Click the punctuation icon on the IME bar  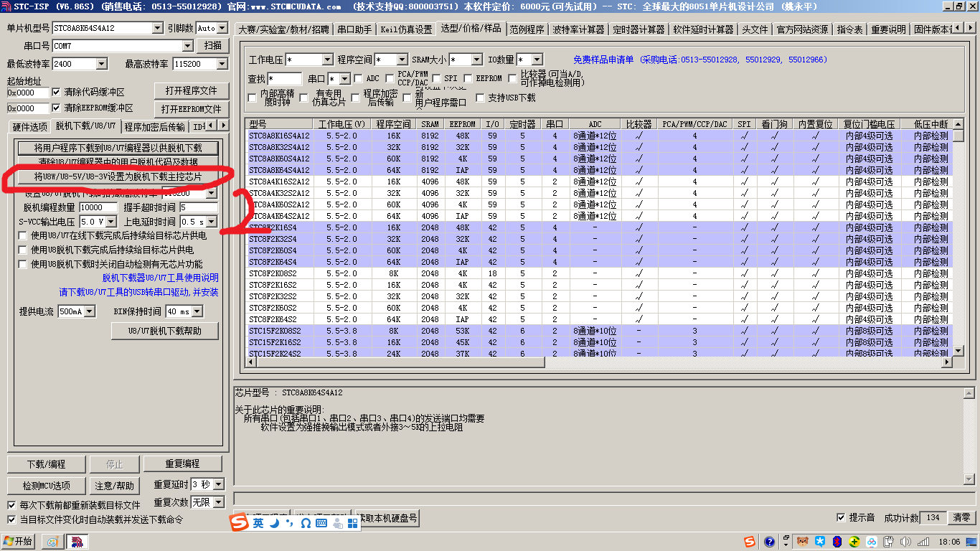pos(290,524)
